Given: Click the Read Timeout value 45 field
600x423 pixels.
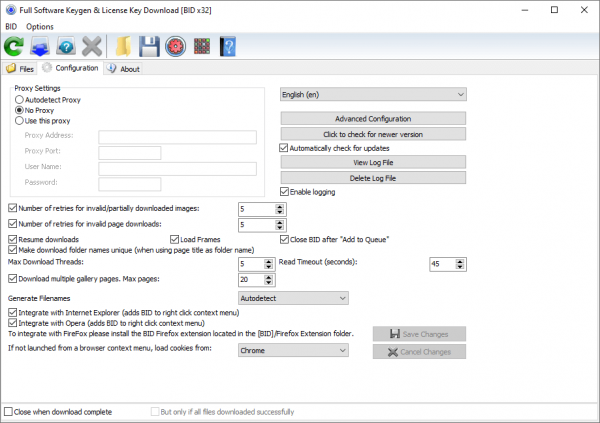Looking at the screenshot, I should [x=442, y=264].
